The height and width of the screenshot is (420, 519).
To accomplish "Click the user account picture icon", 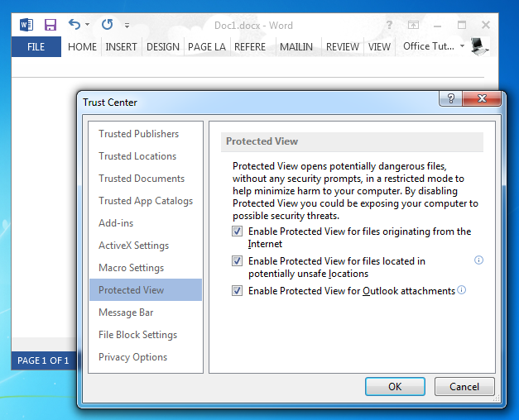I will click(x=479, y=46).
